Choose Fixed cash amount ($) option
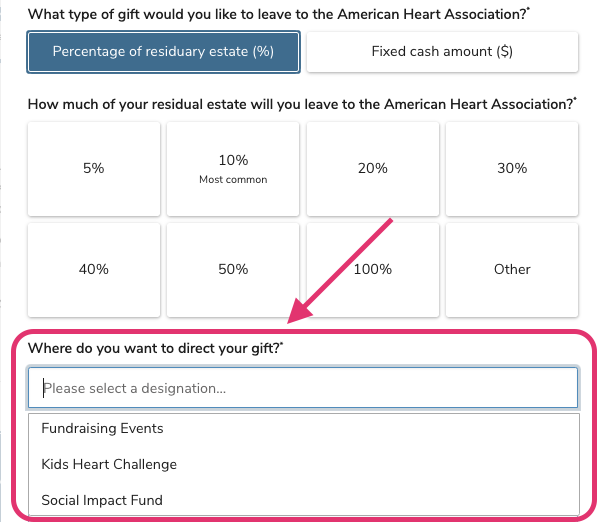The width and height of the screenshot is (605, 522). click(442, 52)
